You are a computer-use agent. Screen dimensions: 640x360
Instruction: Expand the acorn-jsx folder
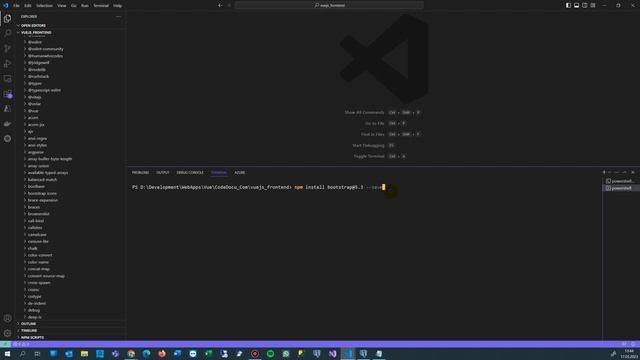coord(36,124)
